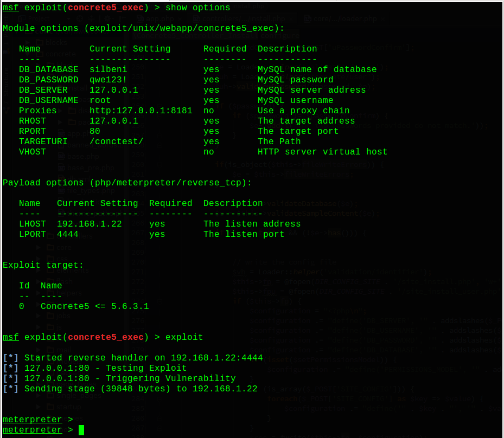Click the LHOST option name

point(32,224)
